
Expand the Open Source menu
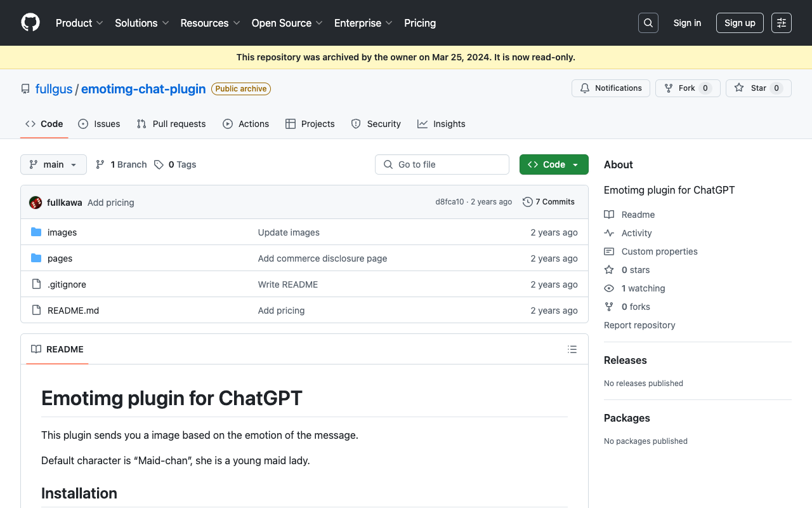click(x=287, y=23)
